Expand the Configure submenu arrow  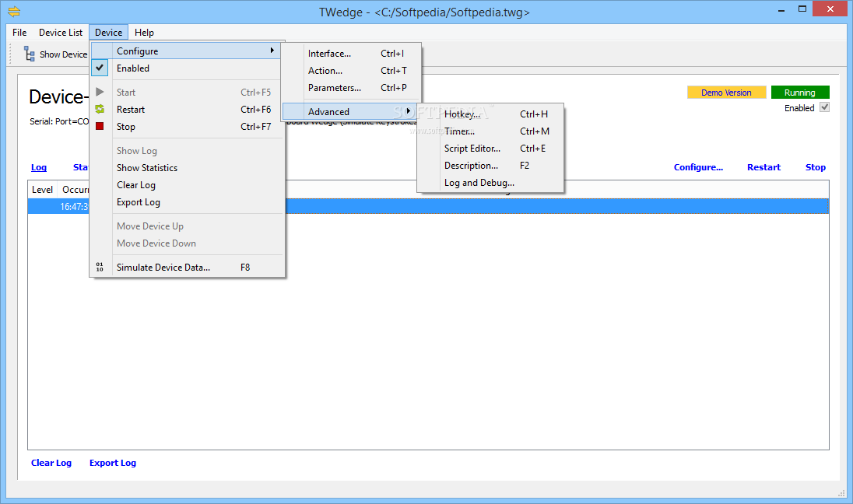(x=272, y=51)
